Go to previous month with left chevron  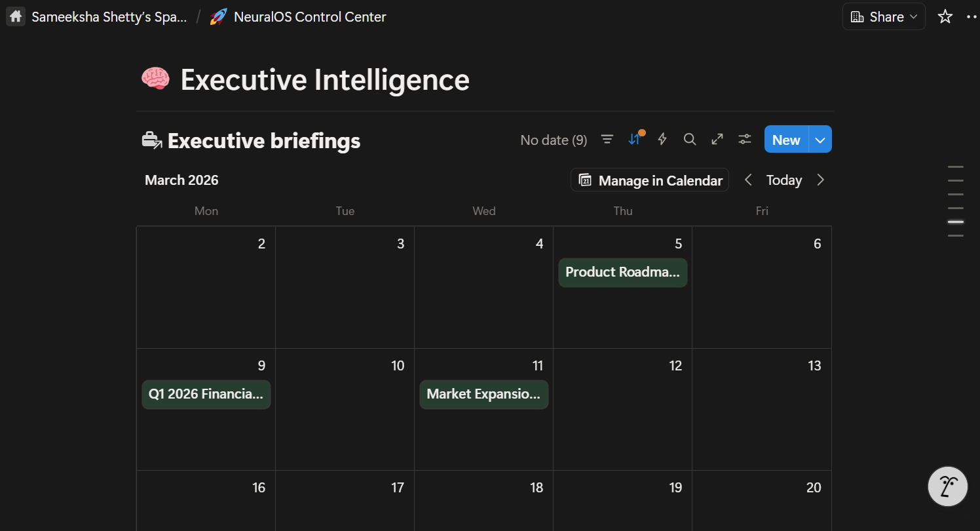pos(748,180)
